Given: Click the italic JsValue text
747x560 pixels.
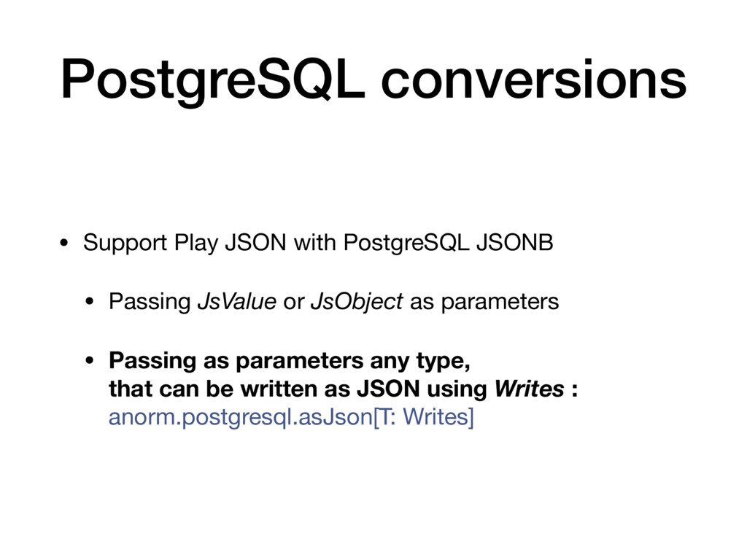Looking at the screenshot, I should click(x=237, y=301).
